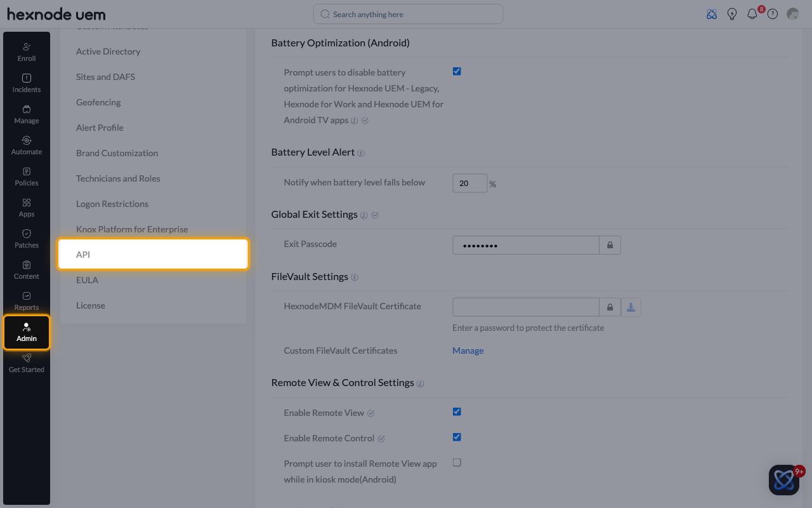Select Automate in the left navigation
The image size is (812, 508).
click(x=27, y=145)
